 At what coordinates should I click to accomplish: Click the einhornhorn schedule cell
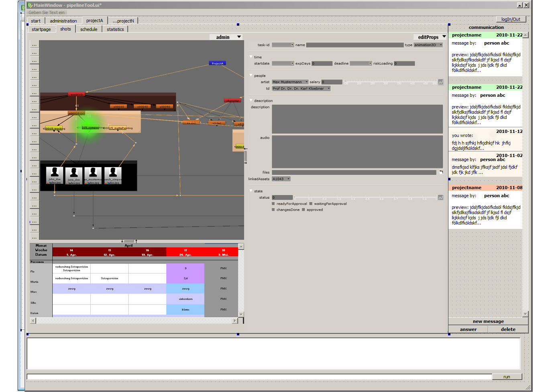coord(185,299)
